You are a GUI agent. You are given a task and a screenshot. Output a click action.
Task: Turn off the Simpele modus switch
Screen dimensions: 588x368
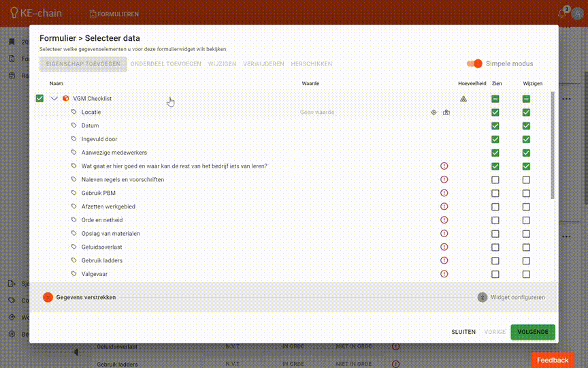click(x=474, y=63)
